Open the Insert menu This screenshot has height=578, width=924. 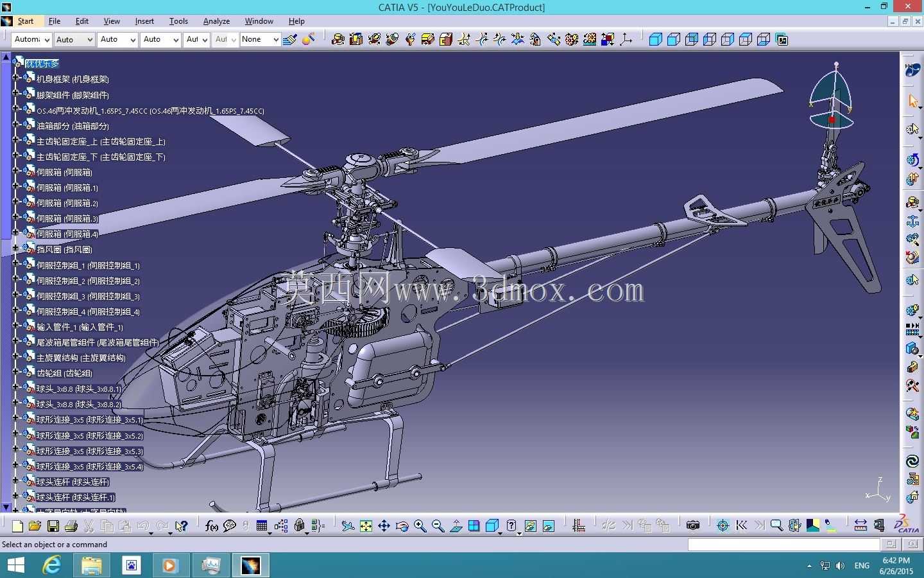[144, 21]
